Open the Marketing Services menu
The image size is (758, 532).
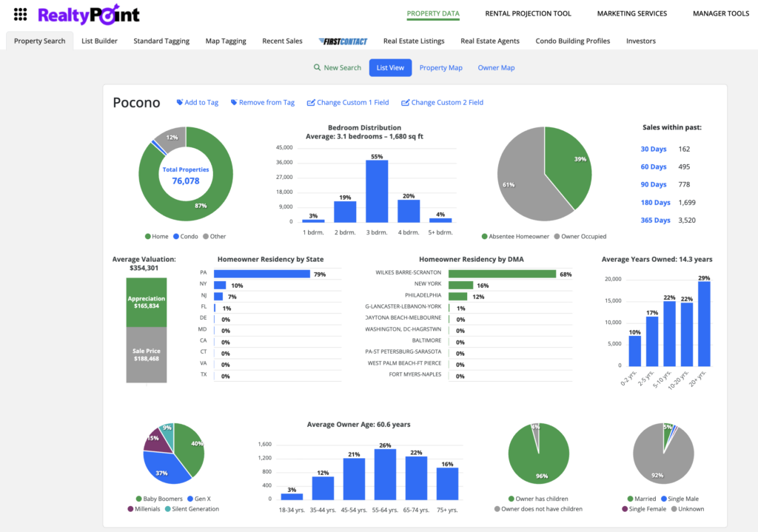[x=631, y=13]
